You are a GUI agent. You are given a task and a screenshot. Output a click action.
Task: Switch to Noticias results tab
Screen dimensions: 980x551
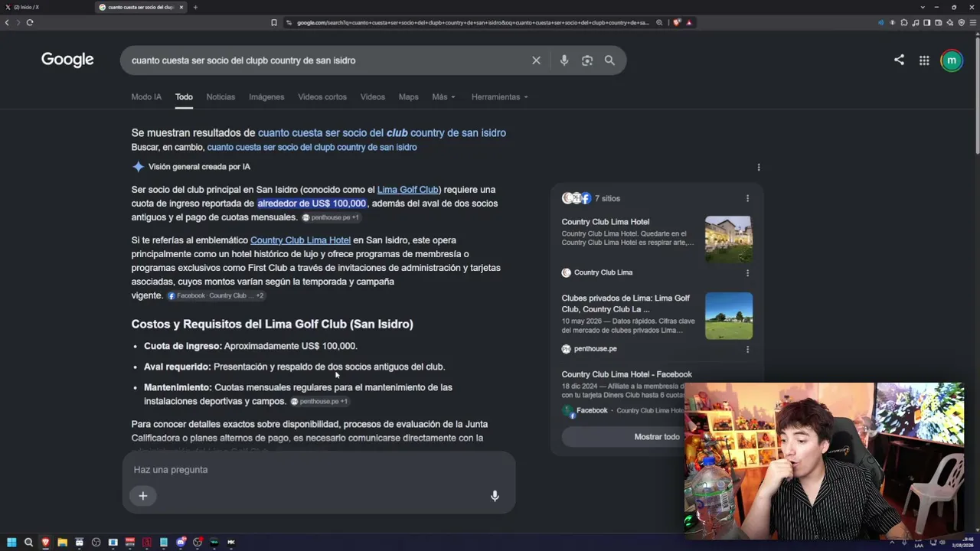pos(220,97)
